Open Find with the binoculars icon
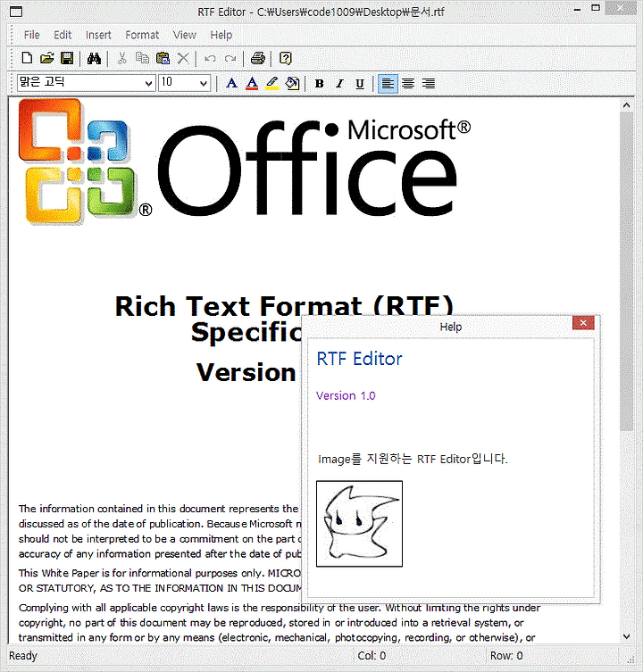Screen dimensions: 643x672 click(94, 58)
